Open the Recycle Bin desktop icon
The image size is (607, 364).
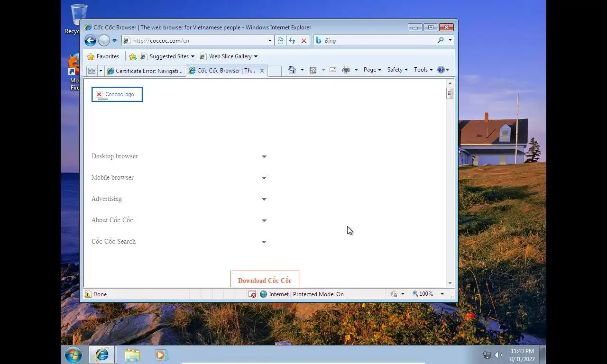click(79, 19)
